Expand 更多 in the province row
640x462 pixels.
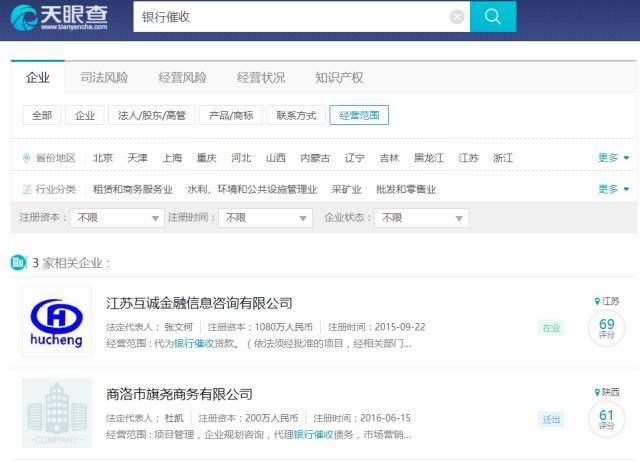613,158
